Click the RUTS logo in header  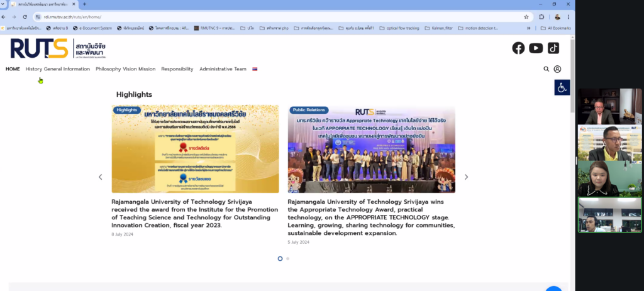58,48
